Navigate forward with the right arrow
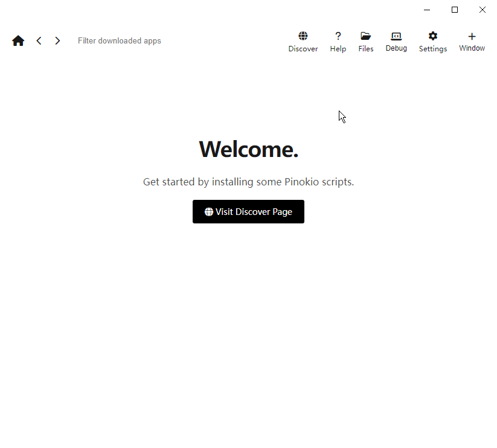The height and width of the screenshot is (448, 497). (57, 41)
